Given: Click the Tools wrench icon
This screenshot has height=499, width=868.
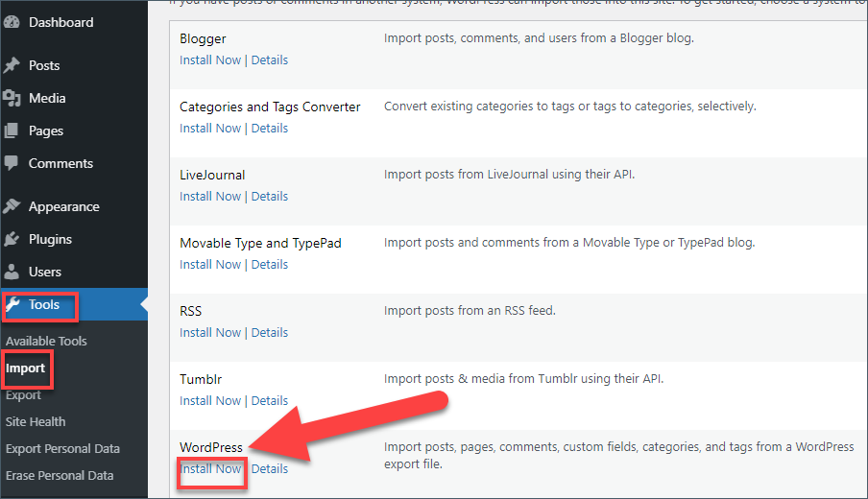Looking at the screenshot, I should 12,304.
